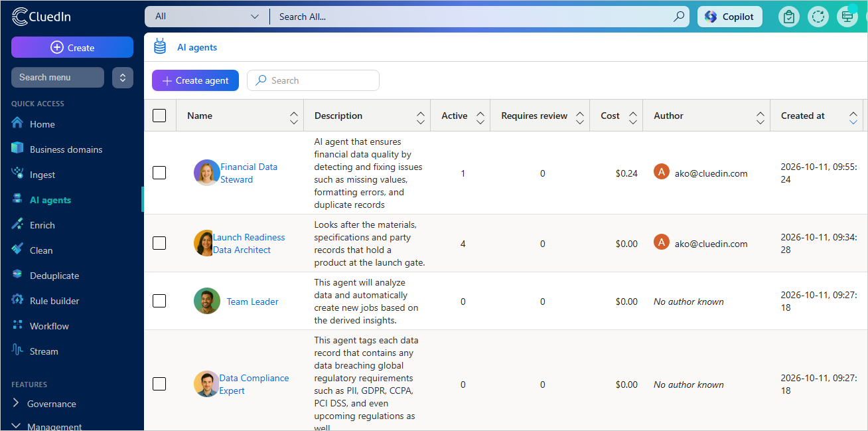Click the menu expand/collapse toggle beside Search menu

point(123,77)
